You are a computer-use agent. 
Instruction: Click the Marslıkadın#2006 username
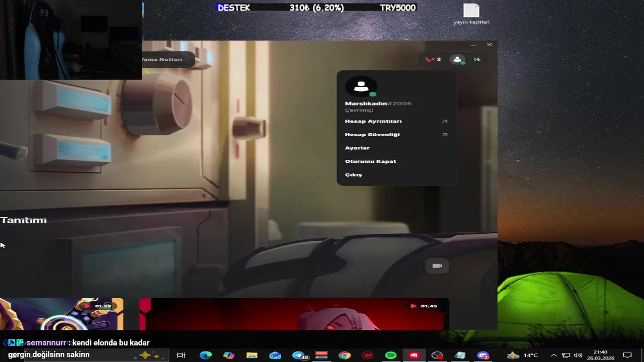pyautogui.click(x=378, y=104)
